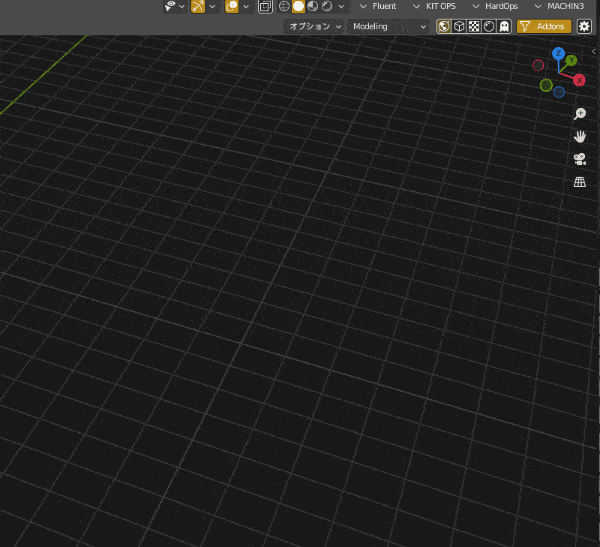
Task: Click the negative Y axis green circle
Action: point(546,85)
